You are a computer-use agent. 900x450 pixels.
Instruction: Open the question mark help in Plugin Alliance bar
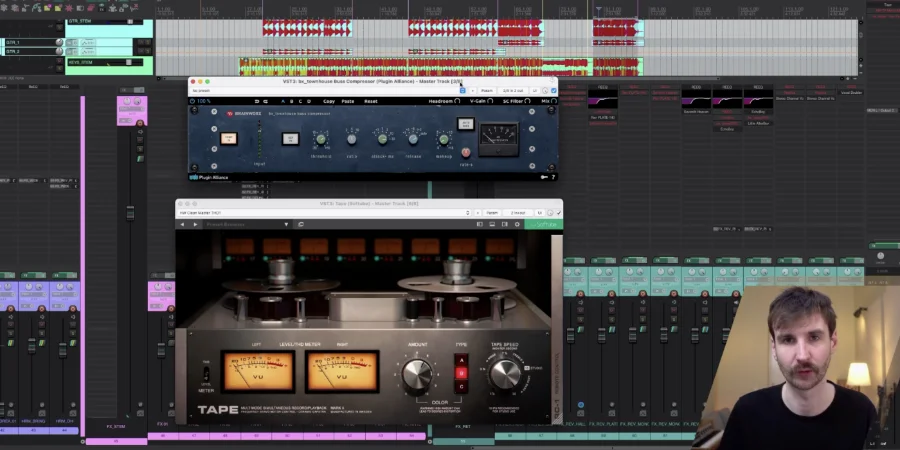click(x=553, y=177)
